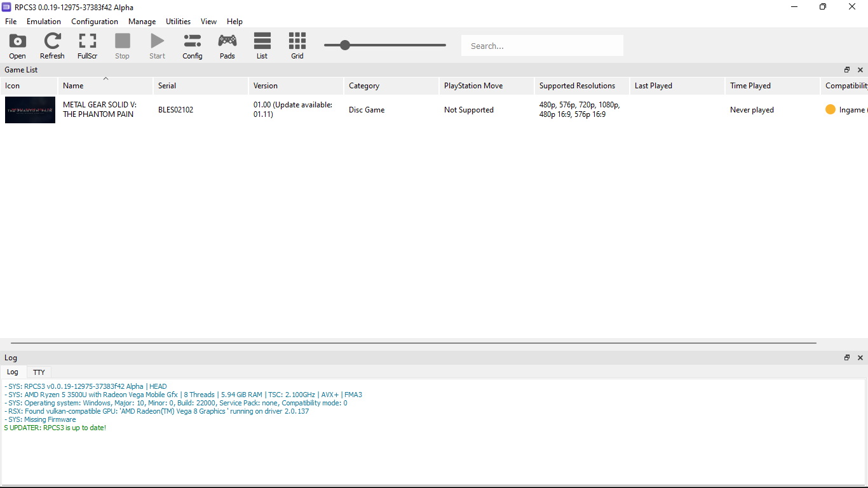Open the Help menu
Image resolution: width=868 pixels, height=488 pixels.
[235, 22]
